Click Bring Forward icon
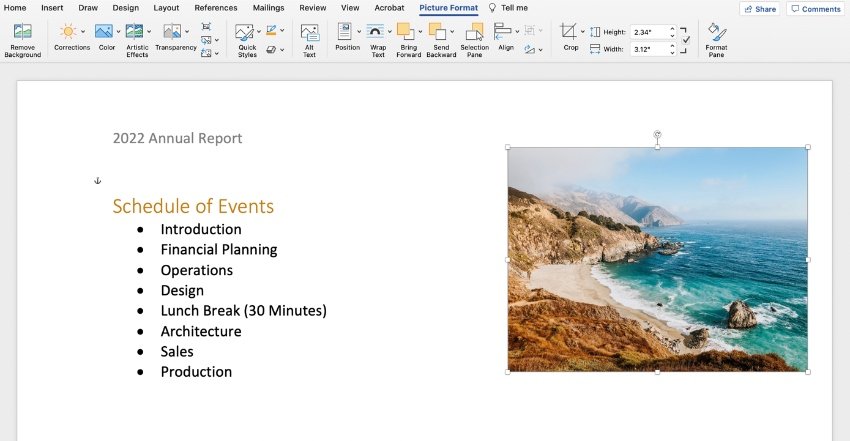Screen dimensions: 850x441 click(x=405, y=31)
